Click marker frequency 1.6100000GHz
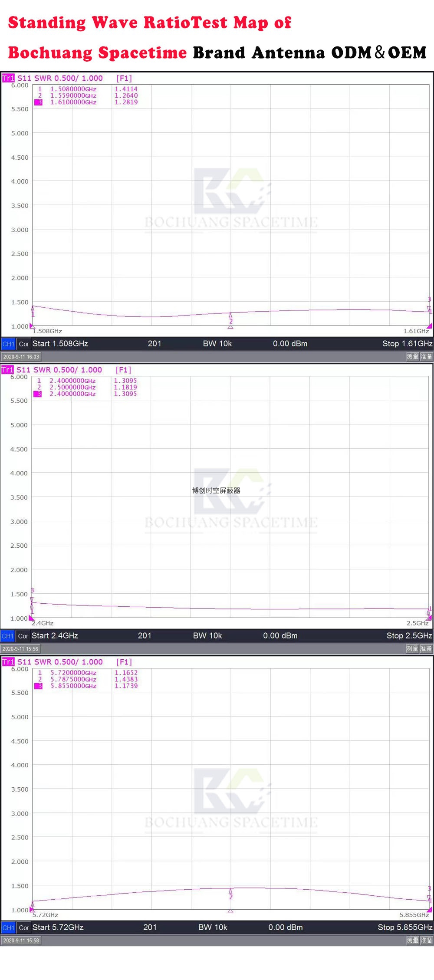434x980 pixels. coord(73,102)
